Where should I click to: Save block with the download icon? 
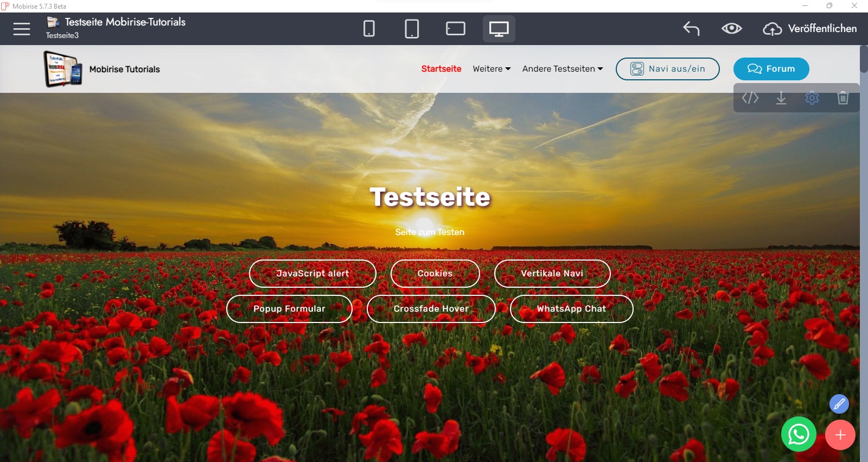pos(781,98)
